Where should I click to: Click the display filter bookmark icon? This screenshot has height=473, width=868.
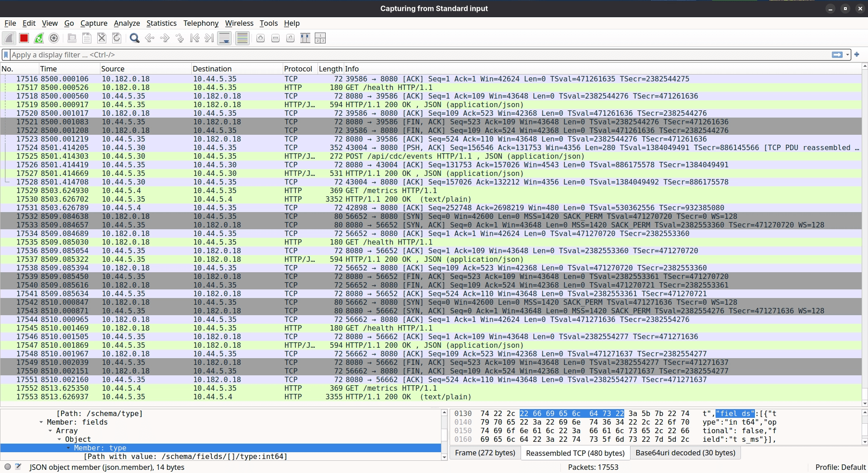point(6,55)
